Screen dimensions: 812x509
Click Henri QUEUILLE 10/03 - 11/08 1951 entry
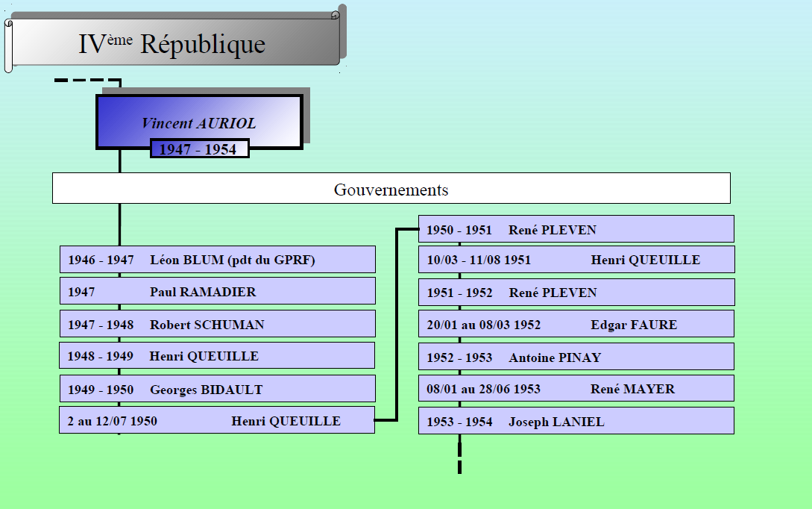coord(576,260)
